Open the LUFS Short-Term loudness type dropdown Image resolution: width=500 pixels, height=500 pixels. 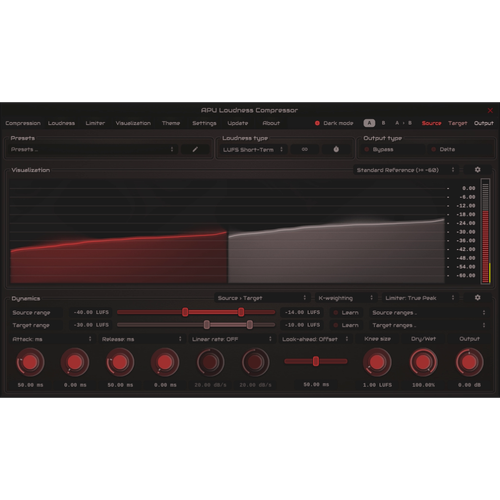click(253, 150)
